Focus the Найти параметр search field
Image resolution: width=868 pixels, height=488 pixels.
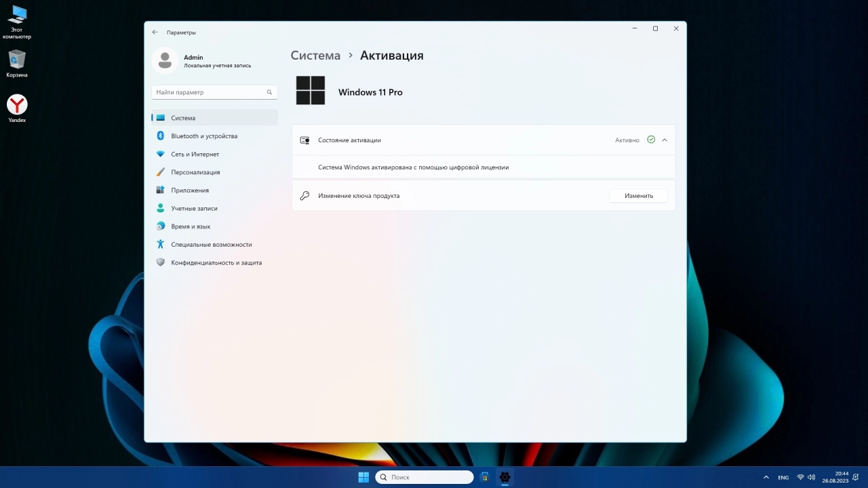214,92
